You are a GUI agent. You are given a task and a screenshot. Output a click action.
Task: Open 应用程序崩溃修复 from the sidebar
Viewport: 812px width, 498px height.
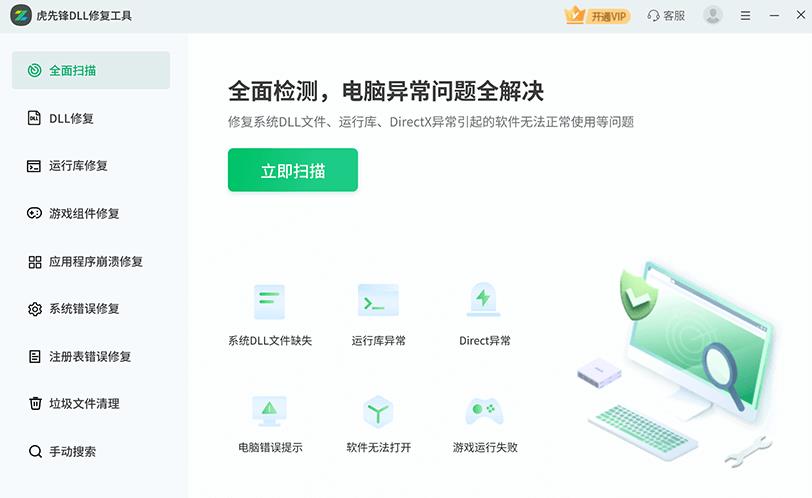click(x=91, y=261)
